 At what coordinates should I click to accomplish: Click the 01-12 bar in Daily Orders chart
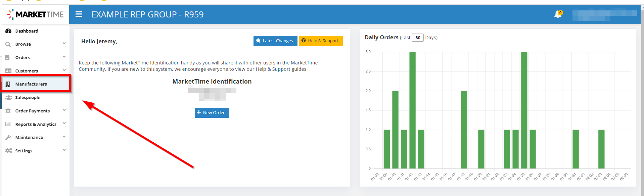click(413, 110)
